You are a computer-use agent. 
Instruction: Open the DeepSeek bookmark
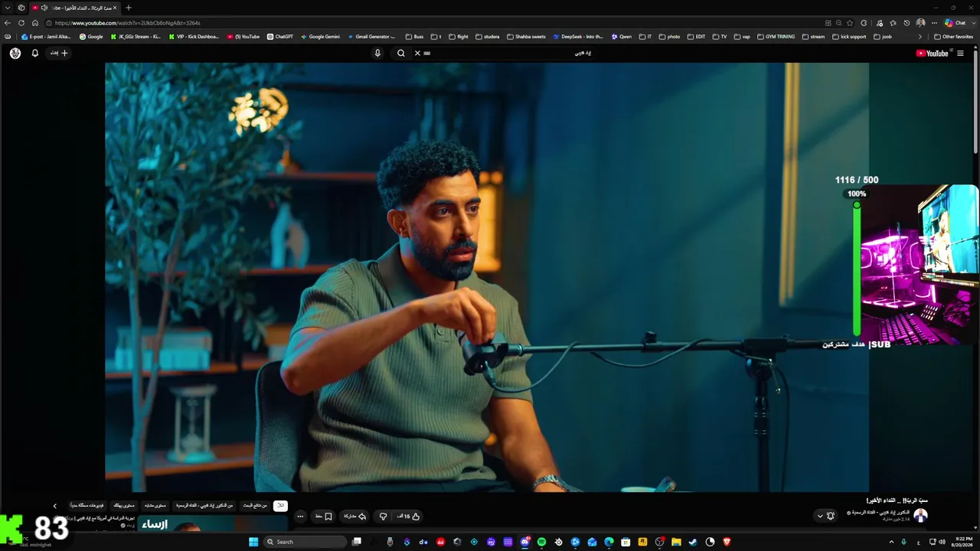coord(578,37)
